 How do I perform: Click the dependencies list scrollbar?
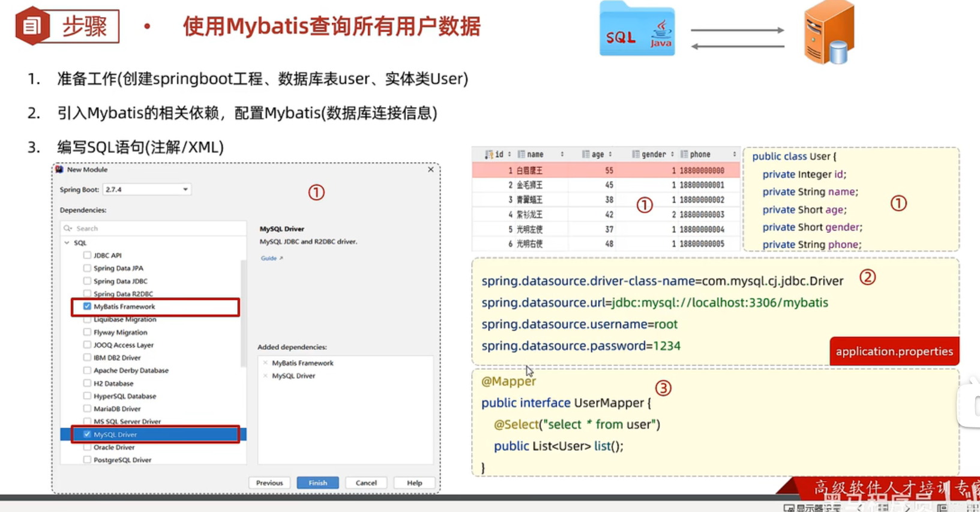(x=243, y=313)
